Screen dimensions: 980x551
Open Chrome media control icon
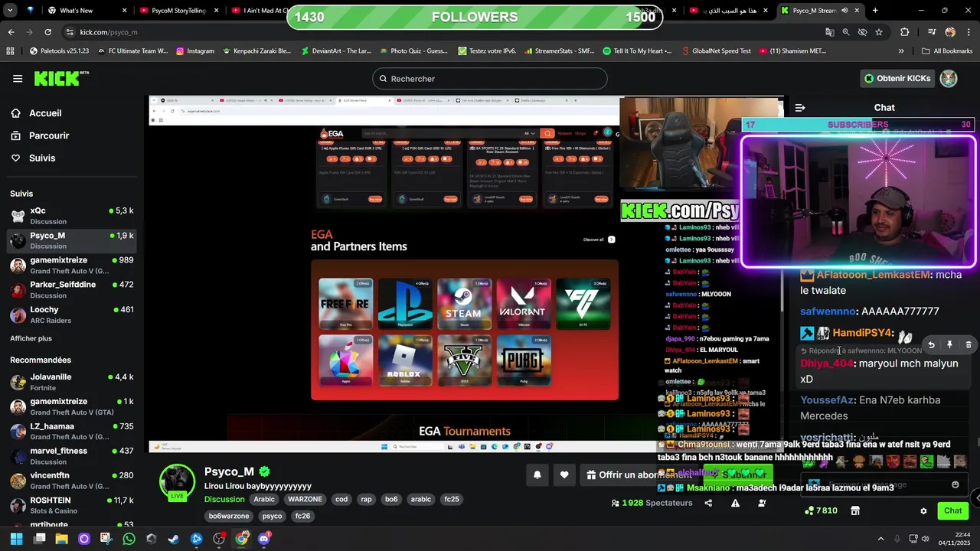932,32
